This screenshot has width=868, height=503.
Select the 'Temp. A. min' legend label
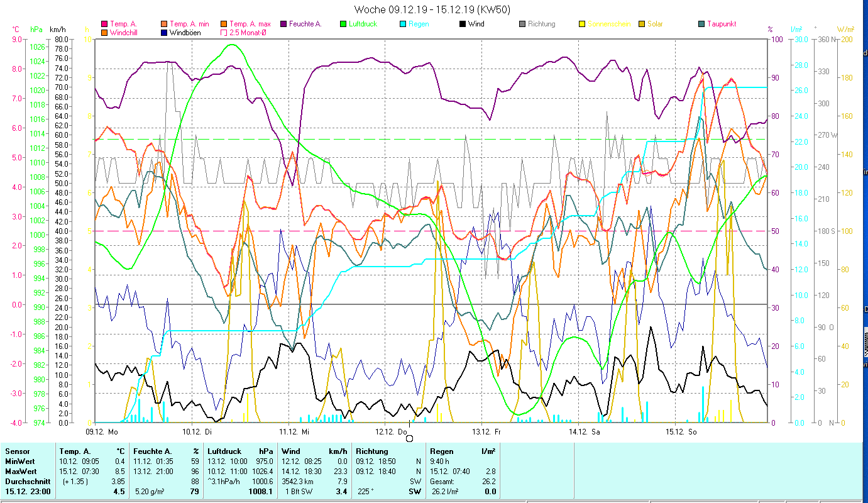click(190, 24)
